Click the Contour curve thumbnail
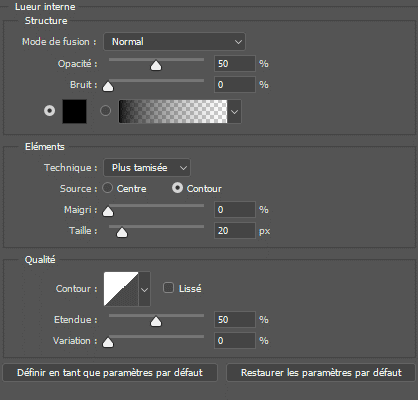This screenshot has height=400, width=418. (x=121, y=289)
